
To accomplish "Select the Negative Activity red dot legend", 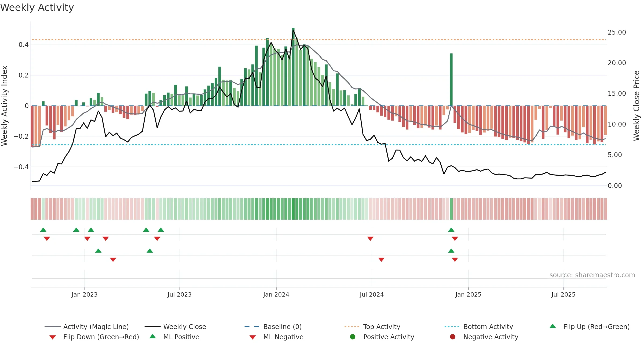I will tap(453, 337).
